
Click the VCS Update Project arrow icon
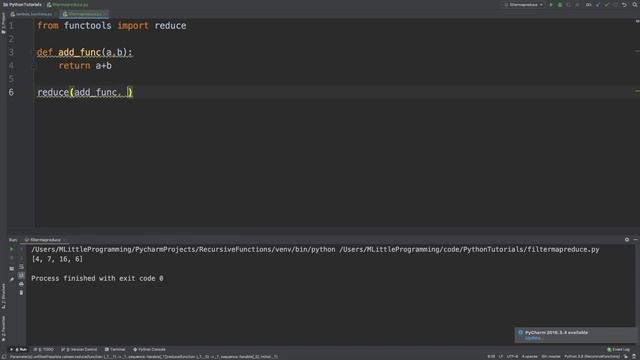[x=598, y=4]
